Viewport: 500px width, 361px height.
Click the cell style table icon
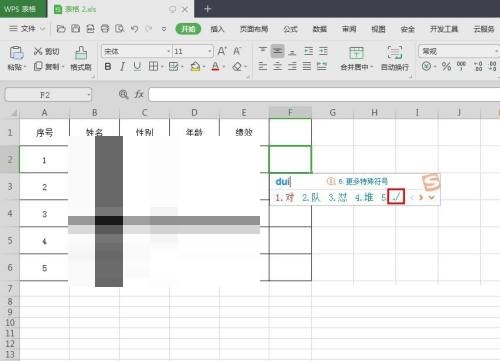pyautogui.click(x=173, y=66)
